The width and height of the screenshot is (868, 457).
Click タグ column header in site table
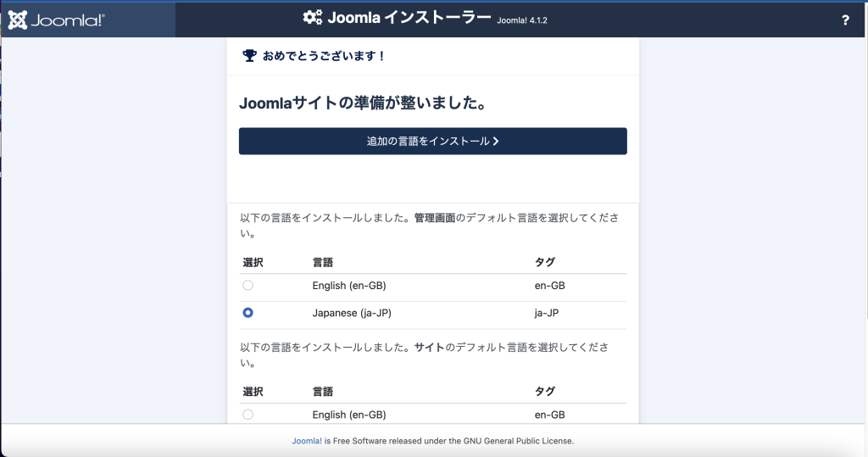click(x=545, y=392)
